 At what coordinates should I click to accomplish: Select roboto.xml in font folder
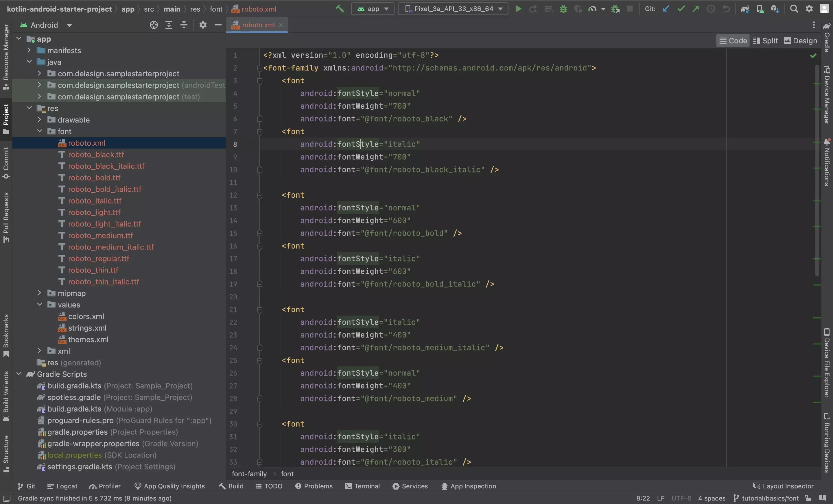tap(86, 143)
